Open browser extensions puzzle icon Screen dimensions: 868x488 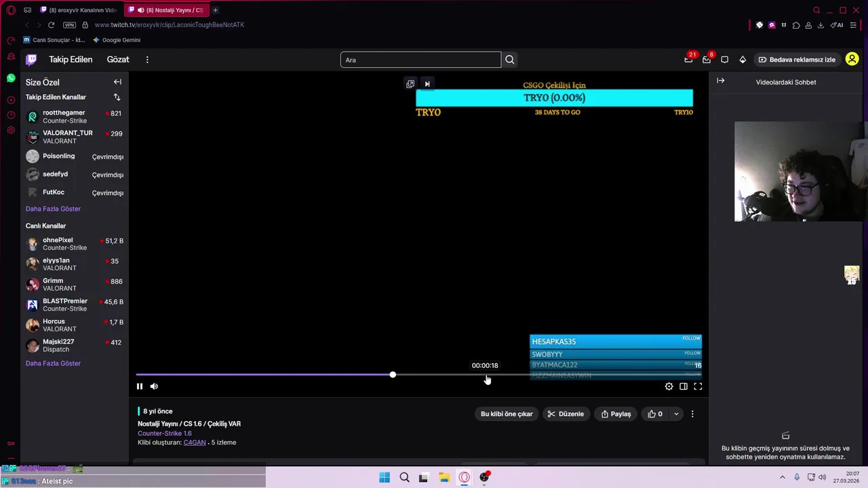click(796, 25)
